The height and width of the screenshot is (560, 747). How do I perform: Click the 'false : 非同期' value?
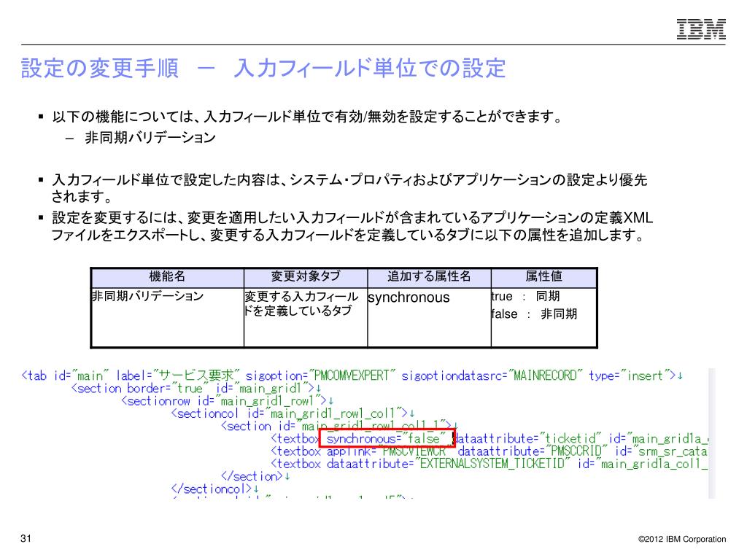click(x=535, y=314)
